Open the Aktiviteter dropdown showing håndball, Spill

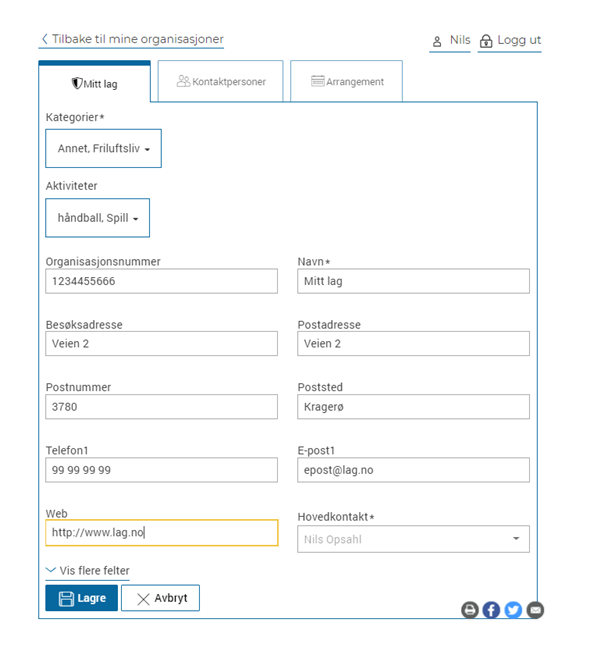click(97, 218)
